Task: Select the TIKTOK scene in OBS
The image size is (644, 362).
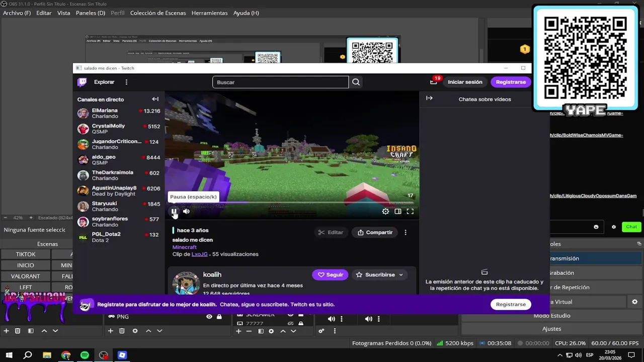Action: click(25, 254)
